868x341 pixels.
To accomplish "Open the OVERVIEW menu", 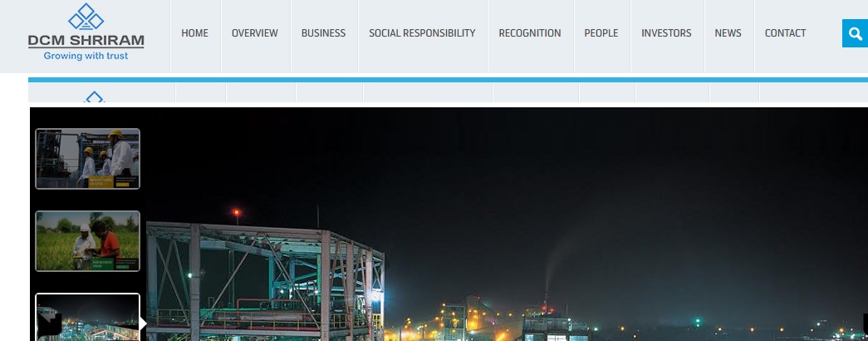I will pos(255,33).
